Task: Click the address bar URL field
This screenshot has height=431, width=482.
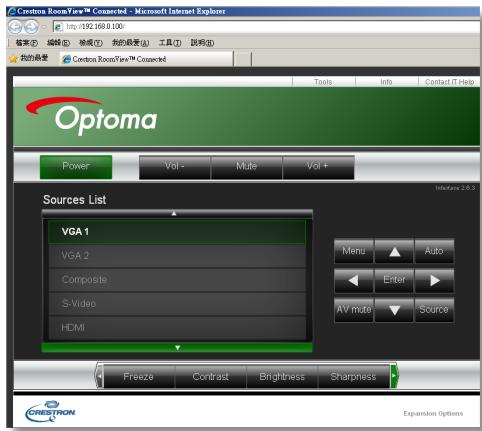Action: [267, 27]
